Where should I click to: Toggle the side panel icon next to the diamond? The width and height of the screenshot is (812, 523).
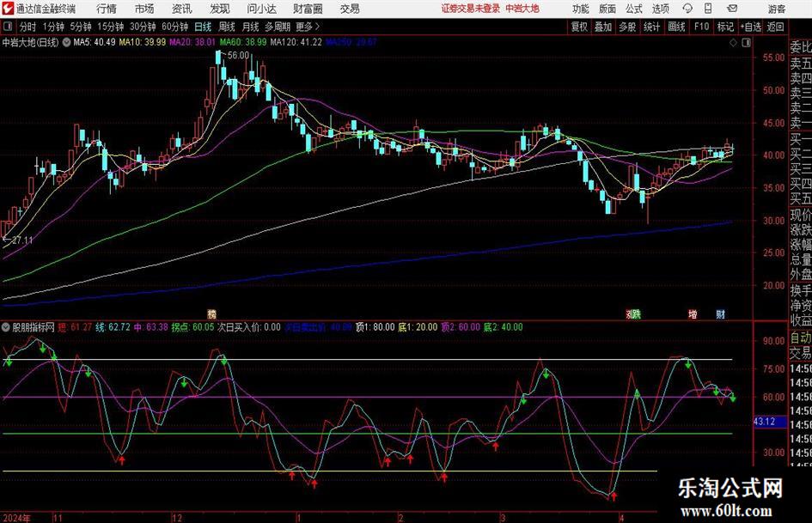pyautogui.click(x=746, y=43)
